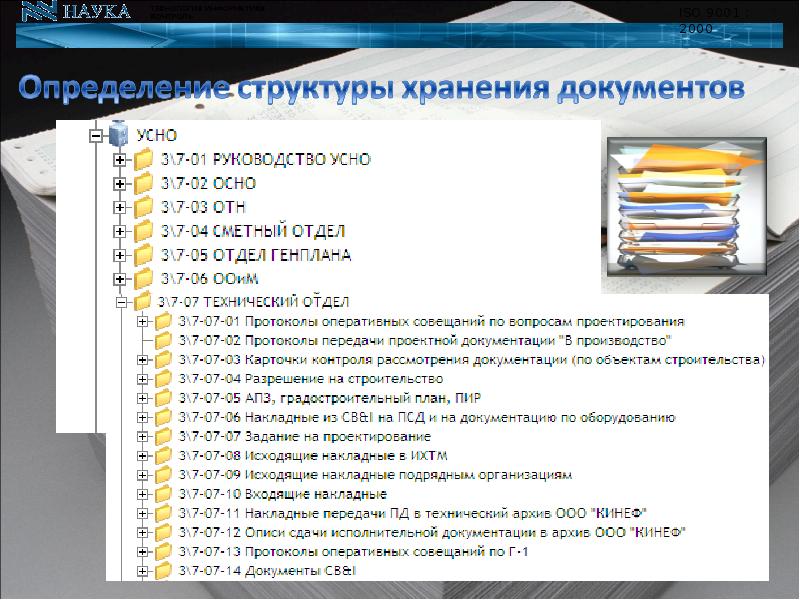Select the '3\7-05 ОТДЕЛ ГЕНПЛАНА' label
The height and width of the screenshot is (600, 800).
click(x=256, y=255)
